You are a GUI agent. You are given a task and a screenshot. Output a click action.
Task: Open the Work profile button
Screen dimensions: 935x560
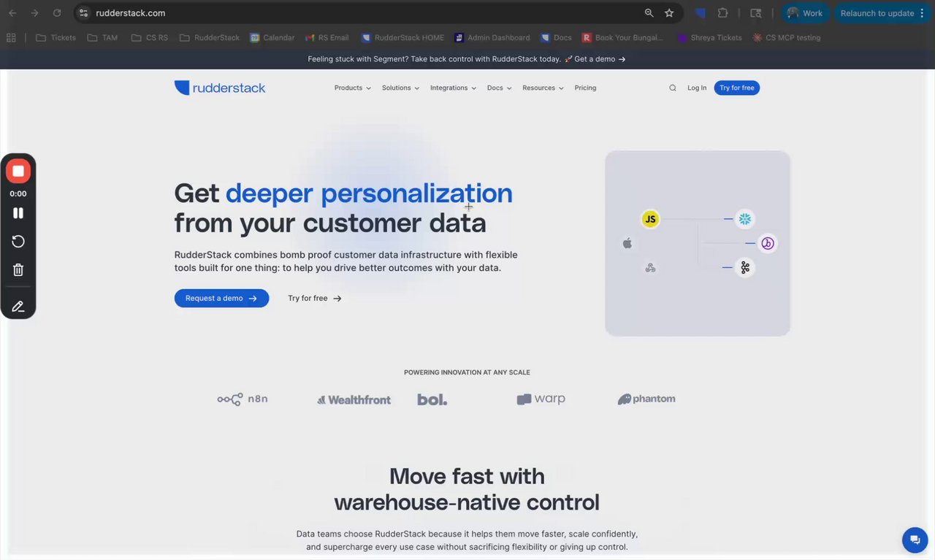pyautogui.click(x=805, y=13)
